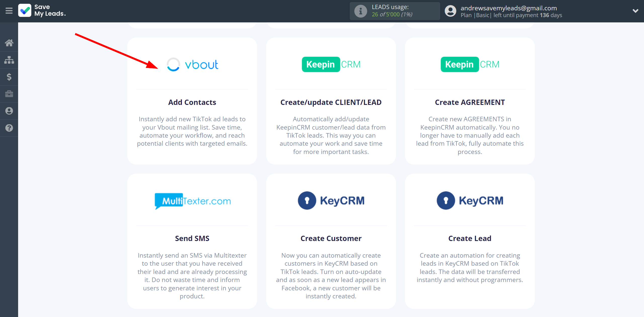644x317 pixels.
Task: Choose the Create AGREEMENT title
Action: tap(470, 102)
